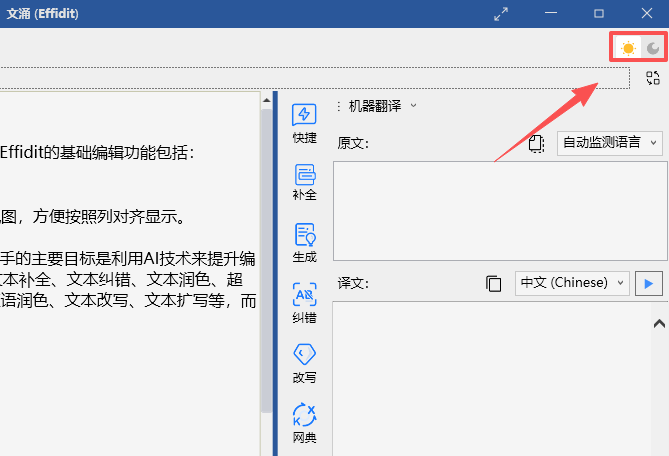Open the 中文 (Chinese) target language dropdown
This screenshot has height=456, width=669.
(x=572, y=283)
